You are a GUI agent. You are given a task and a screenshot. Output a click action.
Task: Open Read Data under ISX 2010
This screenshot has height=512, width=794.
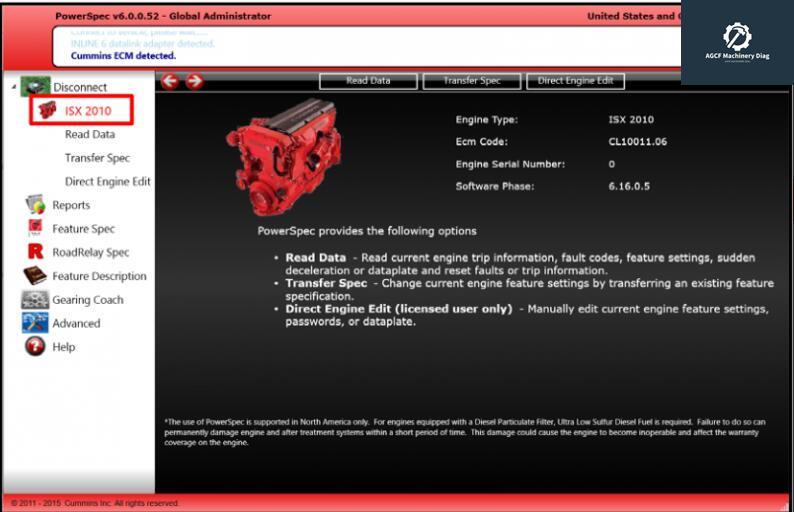click(x=90, y=134)
